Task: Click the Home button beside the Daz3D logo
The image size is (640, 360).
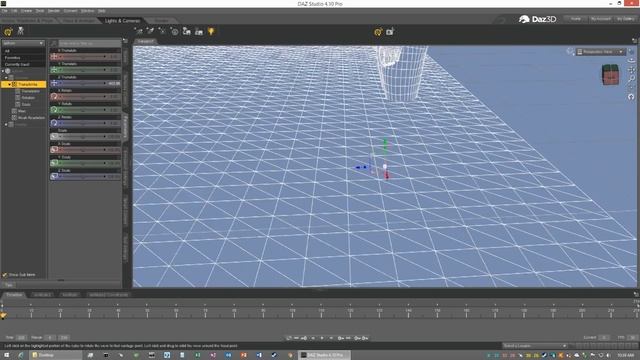Action: [576, 19]
